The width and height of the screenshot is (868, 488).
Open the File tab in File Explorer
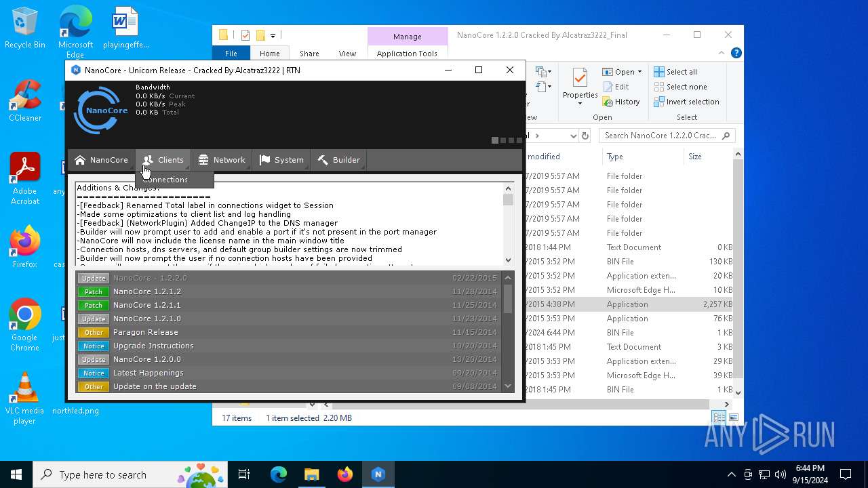coord(231,54)
